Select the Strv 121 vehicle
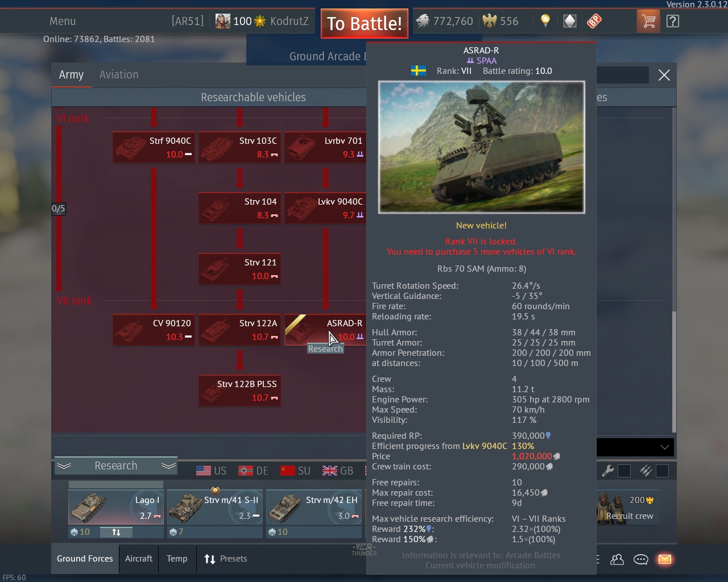Screen dimensions: 728x582 [x=239, y=269]
